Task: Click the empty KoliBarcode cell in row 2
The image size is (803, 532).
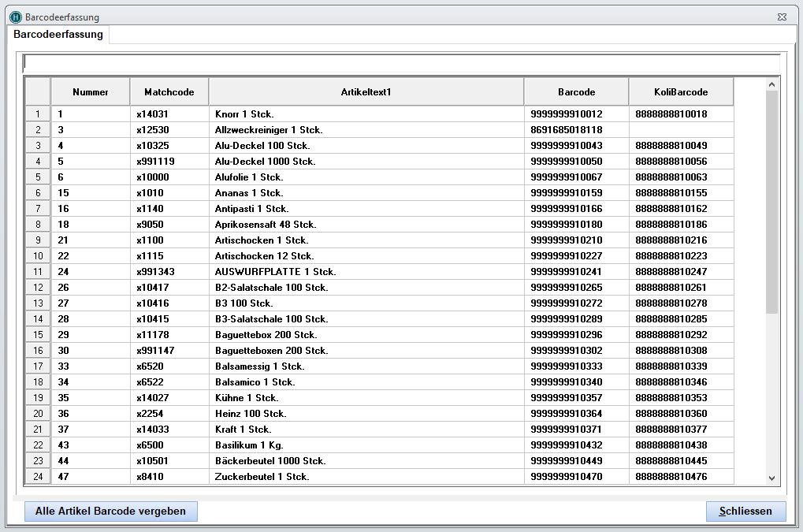Action: pyautogui.click(x=681, y=130)
